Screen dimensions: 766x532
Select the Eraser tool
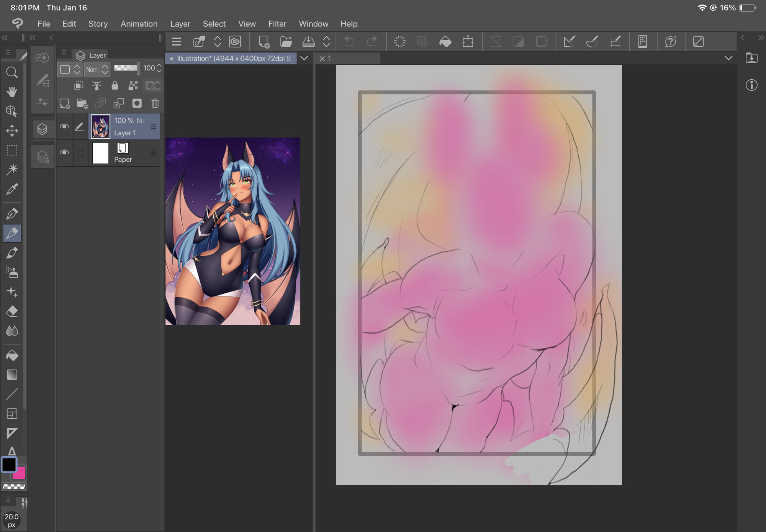pos(12,311)
